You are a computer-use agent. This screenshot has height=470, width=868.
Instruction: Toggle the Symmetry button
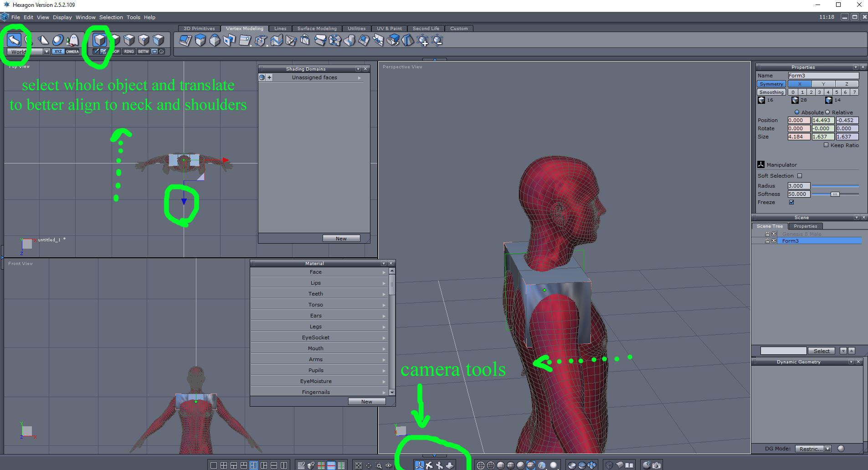[x=771, y=84]
